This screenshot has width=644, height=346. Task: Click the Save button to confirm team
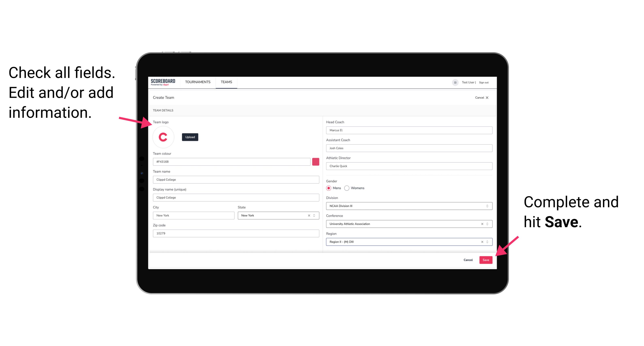pos(486,259)
